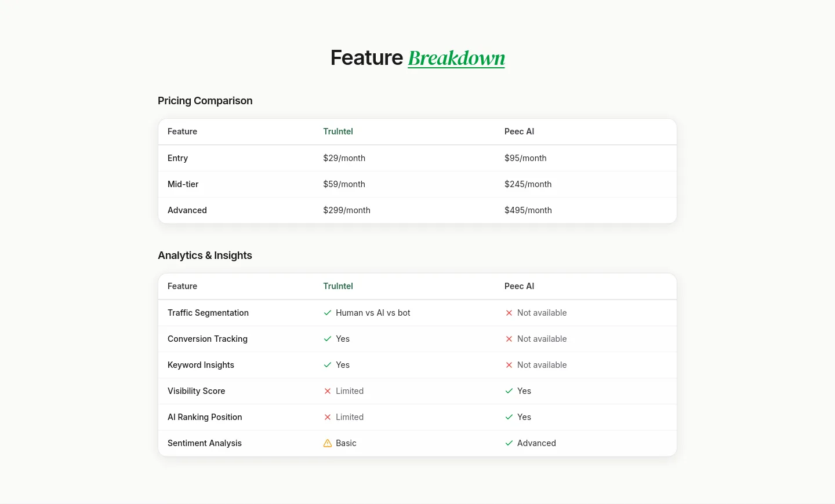Screen dimensions: 835x504
Task: Click the Traffic Segmentation row label
Action: 208,313
